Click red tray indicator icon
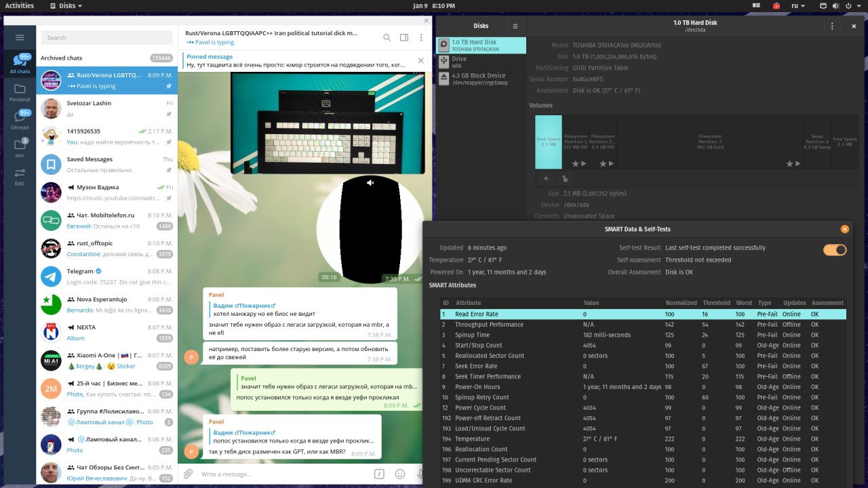 tap(776, 5)
